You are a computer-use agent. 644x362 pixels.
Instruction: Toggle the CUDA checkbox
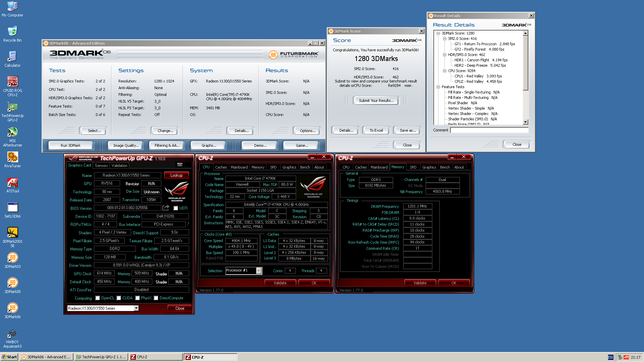pos(119,298)
